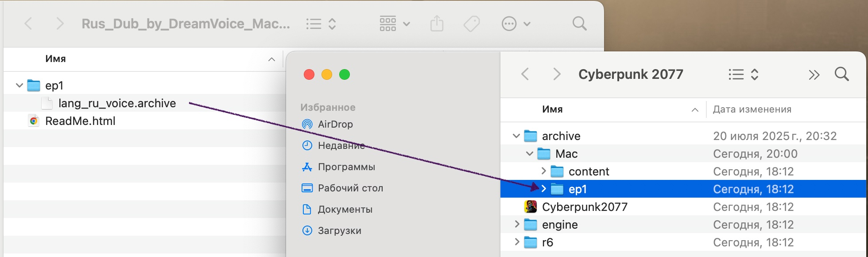Click Tags icon in Rus_Dub window
This screenshot has width=868, height=257.
(x=472, y=23)
